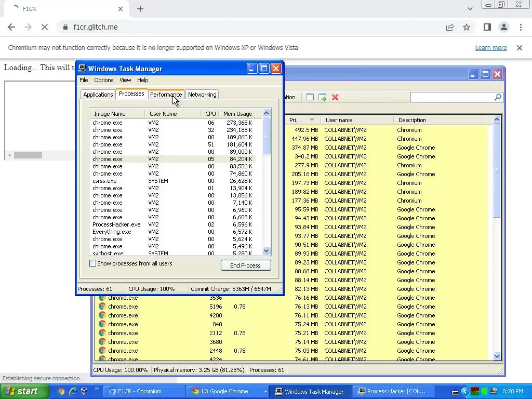Sort Task Manager by CPU column
Image resolution: width=532 pixels, height=399 pixels.
pyautogui.click(x=210, y=114)
